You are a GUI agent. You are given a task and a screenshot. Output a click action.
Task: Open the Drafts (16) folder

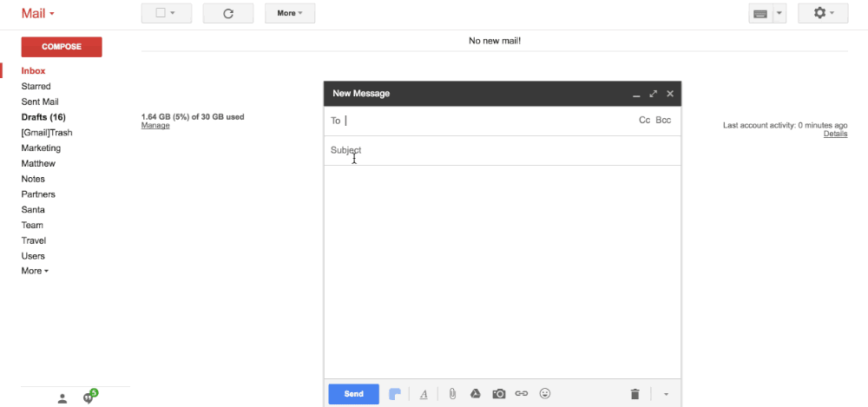pyautogui.click(x=43, y=117)
